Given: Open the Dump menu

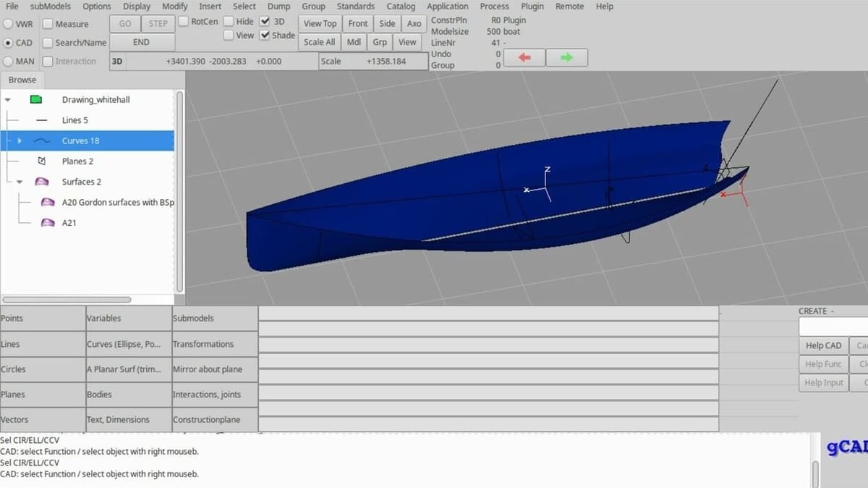Looking at the screenshot, I should point(278,7).
